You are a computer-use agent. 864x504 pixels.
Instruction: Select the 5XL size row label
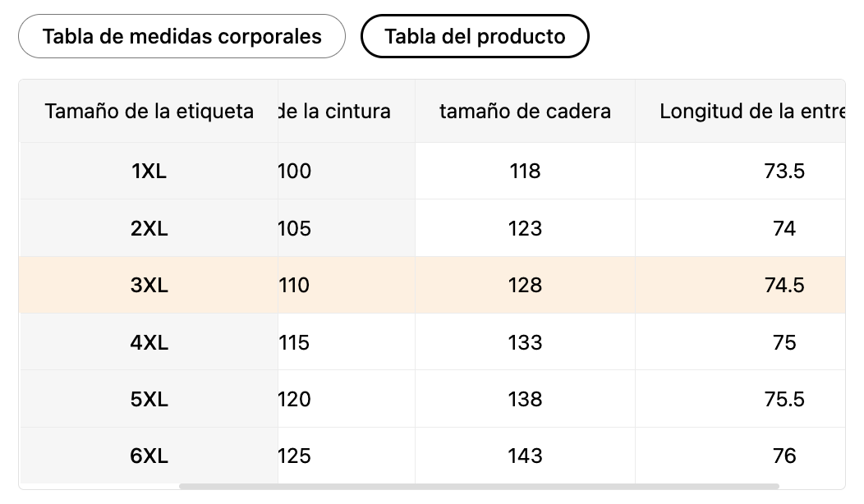pyautogui.click(x=149, y=399)
